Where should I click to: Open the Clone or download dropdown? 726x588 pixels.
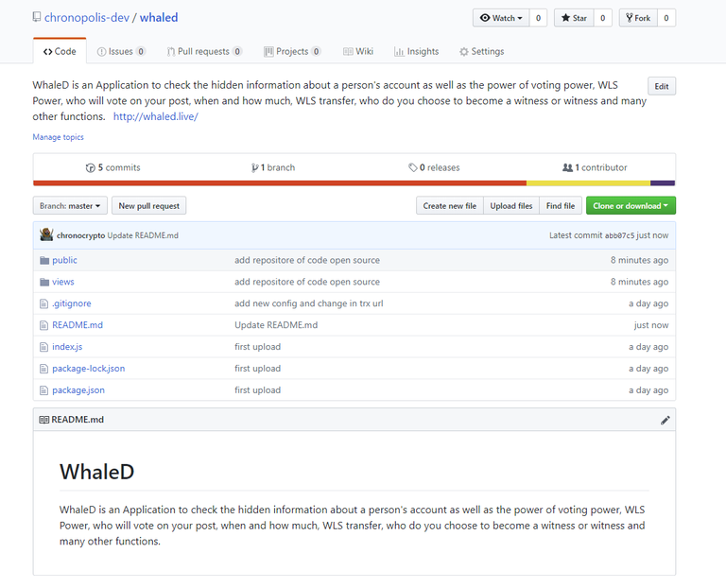tap(631, 205)
